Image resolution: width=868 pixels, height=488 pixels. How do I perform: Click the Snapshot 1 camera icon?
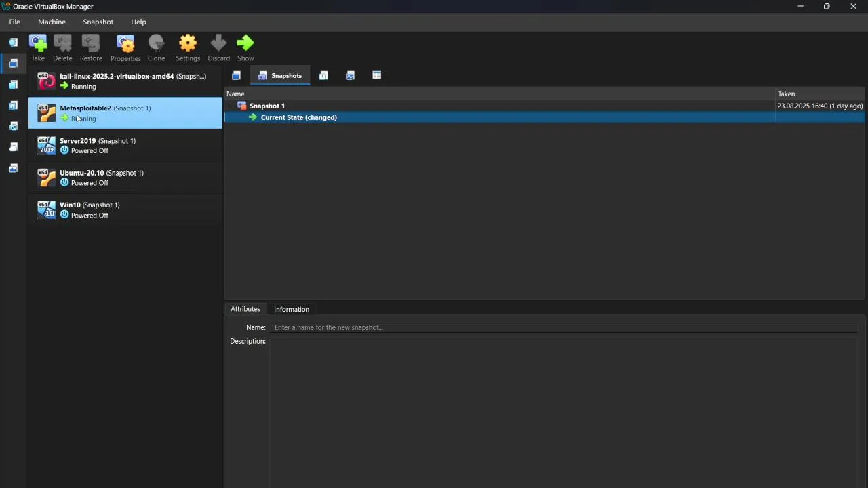coord(242,106)
